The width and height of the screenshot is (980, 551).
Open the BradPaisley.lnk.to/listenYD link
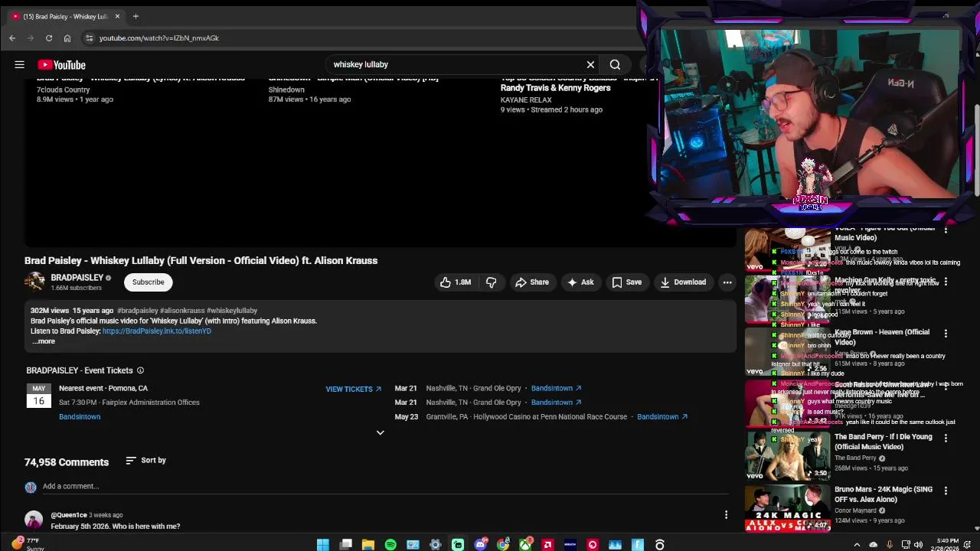pyautogui.click(x=157, y=331)
